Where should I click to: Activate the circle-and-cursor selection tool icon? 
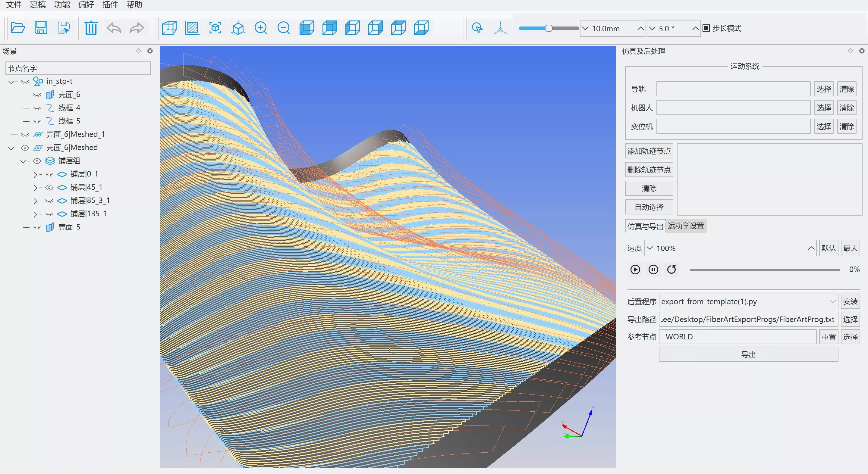point(477,28)
